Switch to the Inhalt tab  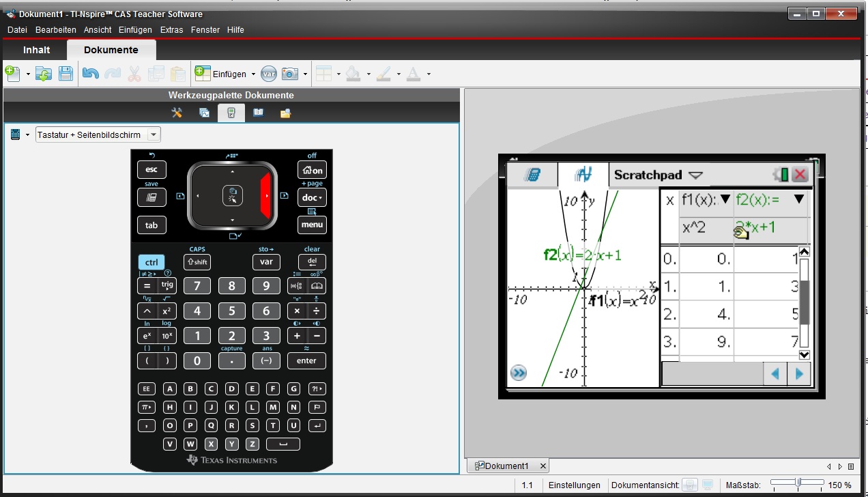coord(36,50)
